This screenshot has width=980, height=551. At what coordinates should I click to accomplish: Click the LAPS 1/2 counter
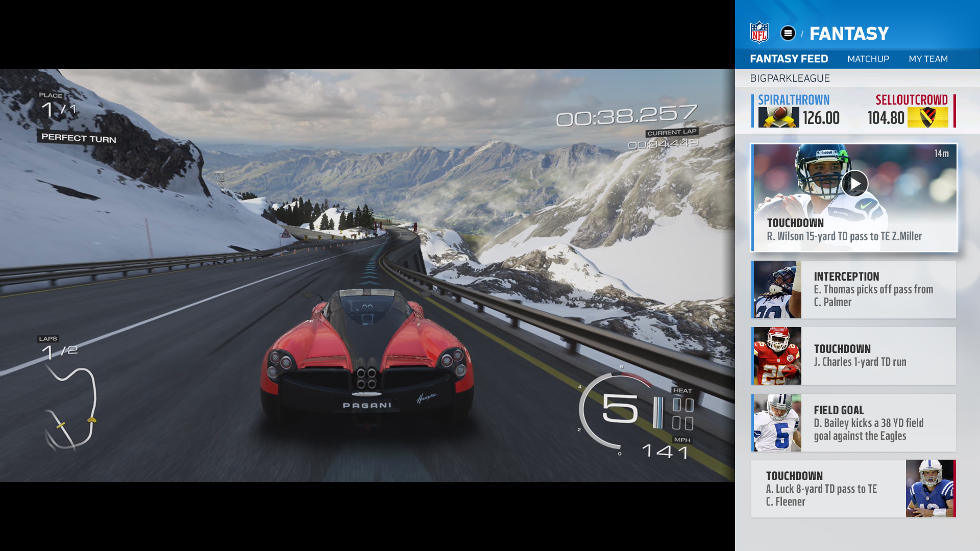point(58,347)
